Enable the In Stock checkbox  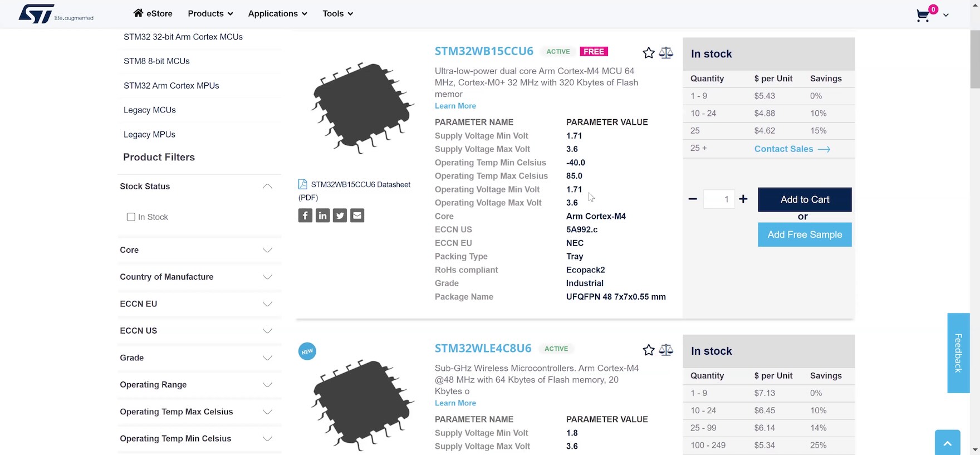click(x=131, y=217)
